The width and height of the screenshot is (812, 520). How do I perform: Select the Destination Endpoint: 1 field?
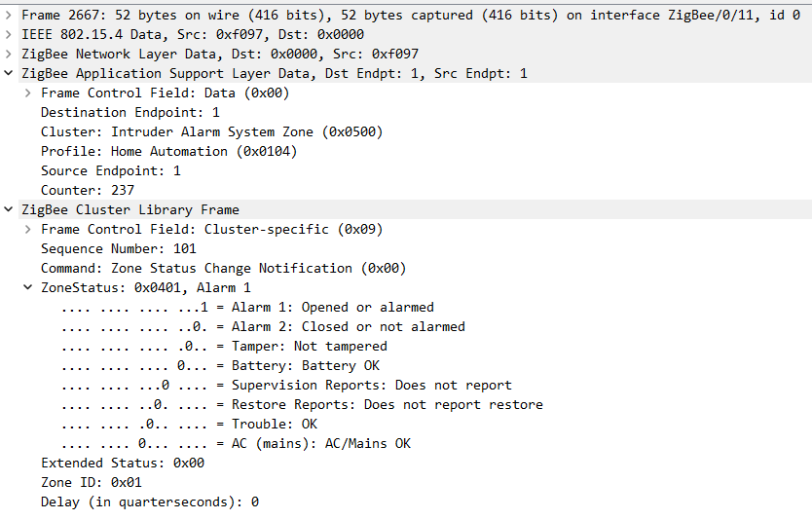pyautogui.click(x=129, y=113)
